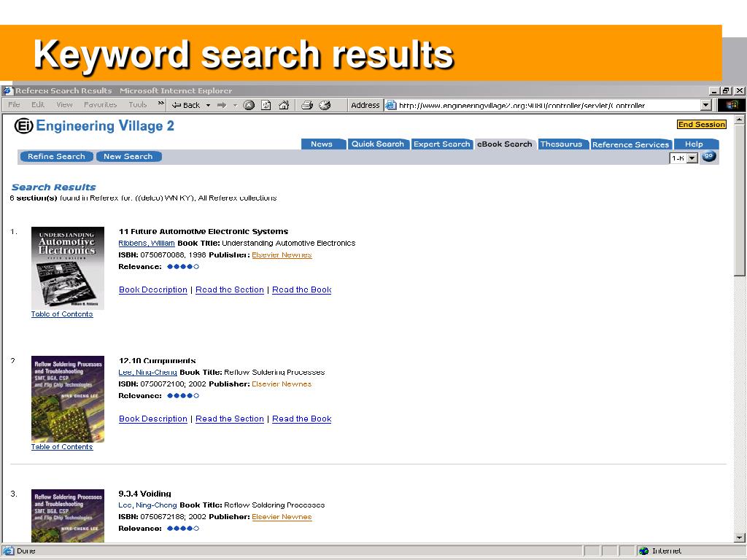Click the relevance dots of result 1
This screenshot has width=747, height=560.
coord(183,267)
